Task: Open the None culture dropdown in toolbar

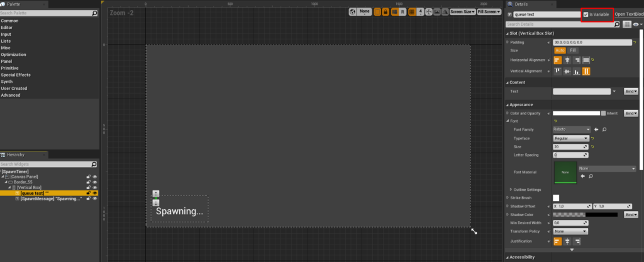Action: 364,12
